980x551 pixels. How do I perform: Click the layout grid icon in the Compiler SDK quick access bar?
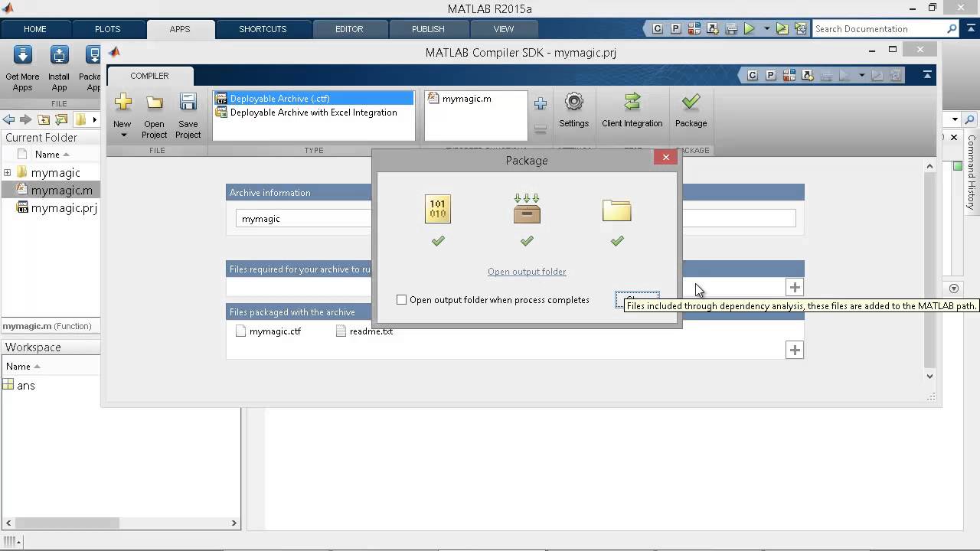coord(789,75)
